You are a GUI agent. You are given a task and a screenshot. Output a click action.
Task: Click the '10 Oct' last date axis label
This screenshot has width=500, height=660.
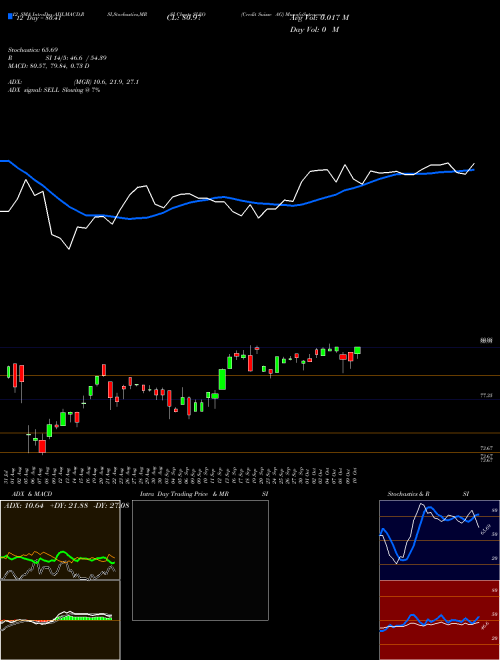pyautogui.click(x=356, y=475)
